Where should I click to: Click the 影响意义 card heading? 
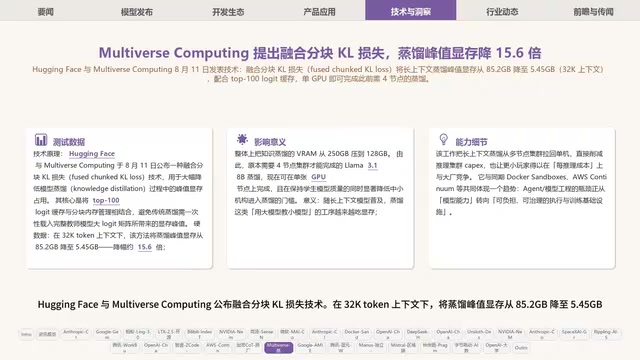[270, 142]
